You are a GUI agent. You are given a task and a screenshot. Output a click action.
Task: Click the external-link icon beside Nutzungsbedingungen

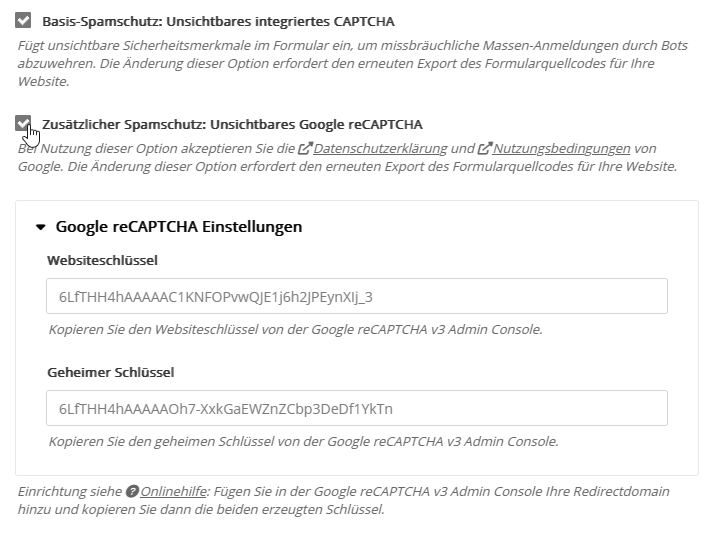tap(485, 149)
